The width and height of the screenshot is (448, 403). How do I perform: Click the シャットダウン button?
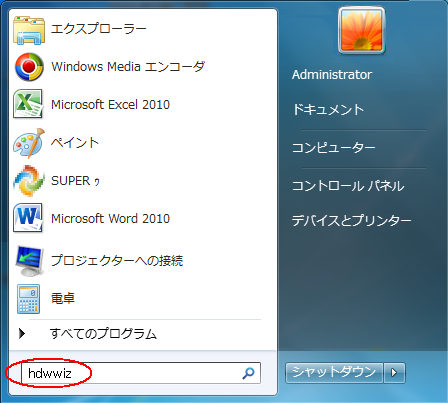click(334, 372)
